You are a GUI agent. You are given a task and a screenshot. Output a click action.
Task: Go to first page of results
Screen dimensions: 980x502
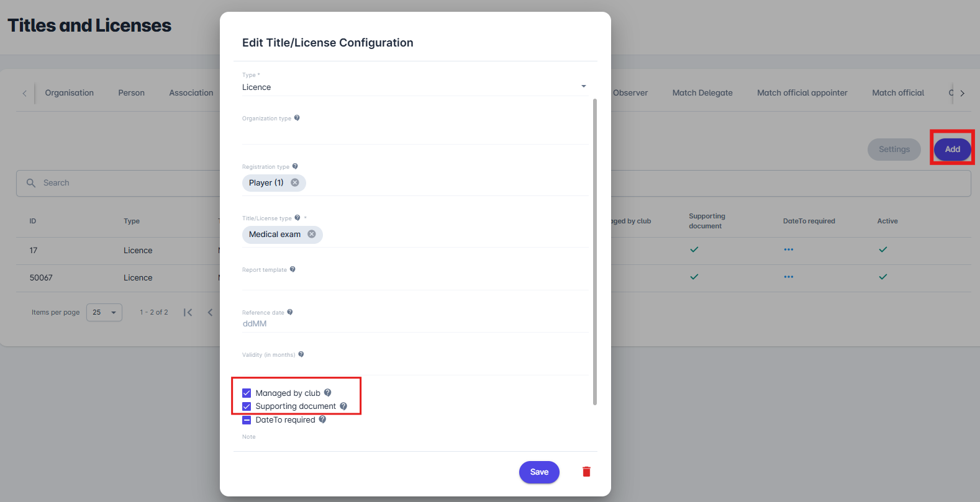coord(188,312)
